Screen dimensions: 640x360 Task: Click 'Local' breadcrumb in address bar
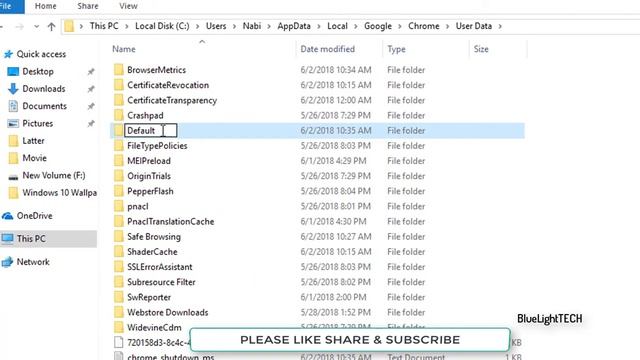(337, 26)
